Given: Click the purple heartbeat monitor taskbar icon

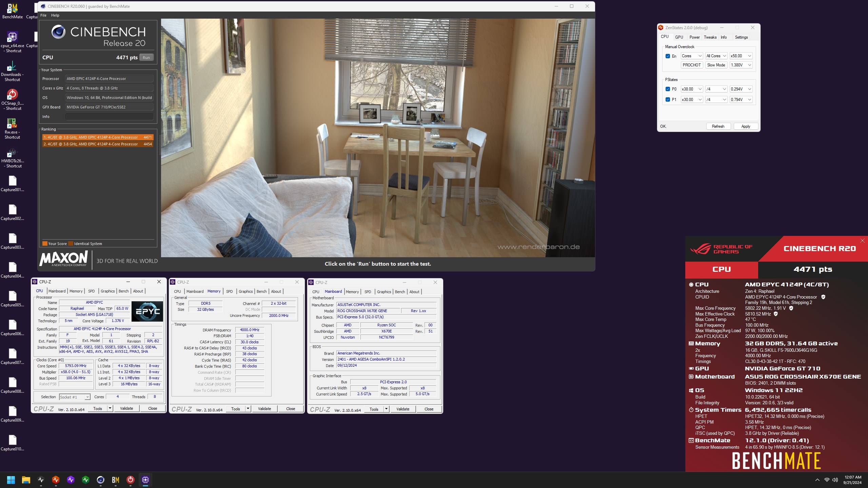Looking at the screenshot, I should (x=71, y=480).
